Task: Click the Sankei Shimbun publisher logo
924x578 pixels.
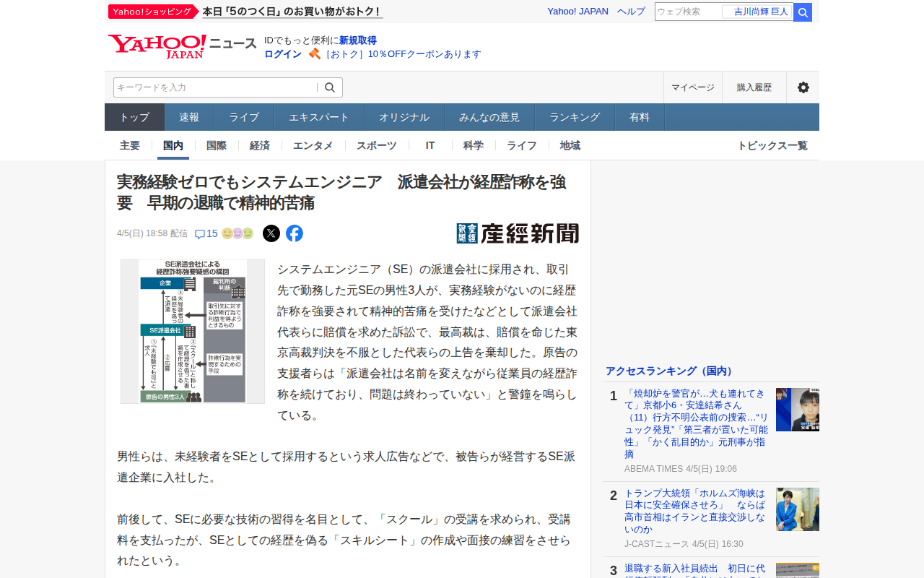Action: (518, 233)
